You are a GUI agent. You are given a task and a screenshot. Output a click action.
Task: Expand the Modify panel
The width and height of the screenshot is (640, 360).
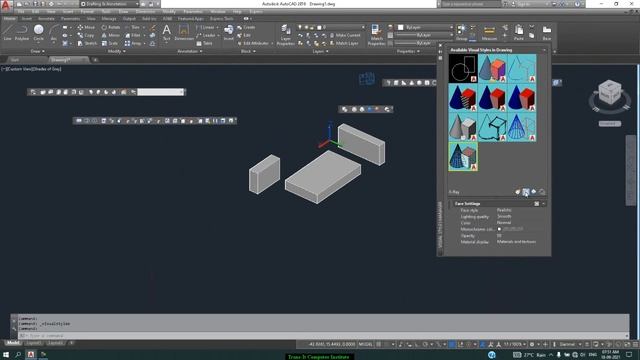[116, 51]
